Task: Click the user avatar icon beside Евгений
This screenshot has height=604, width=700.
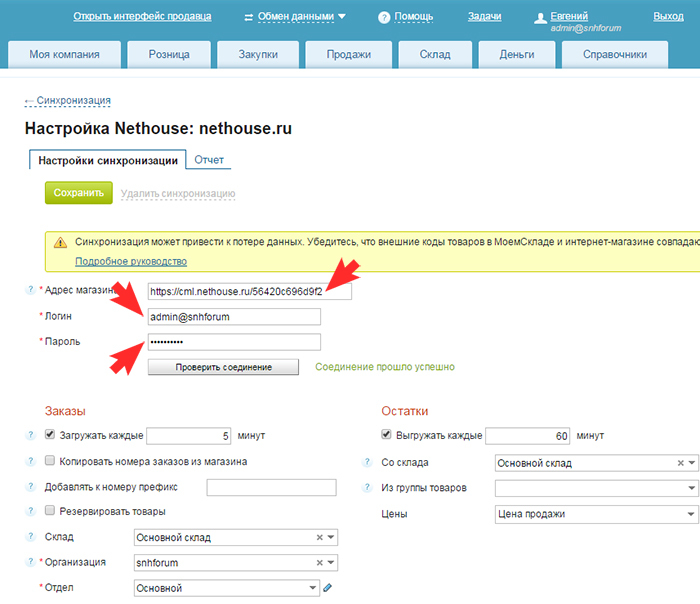Action: click(540, 18)
